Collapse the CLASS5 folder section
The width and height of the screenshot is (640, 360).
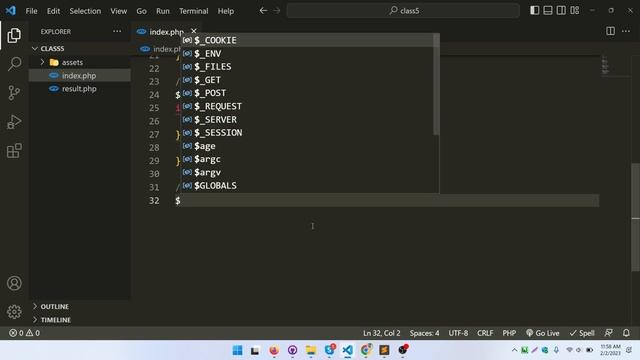click(80, 49)
